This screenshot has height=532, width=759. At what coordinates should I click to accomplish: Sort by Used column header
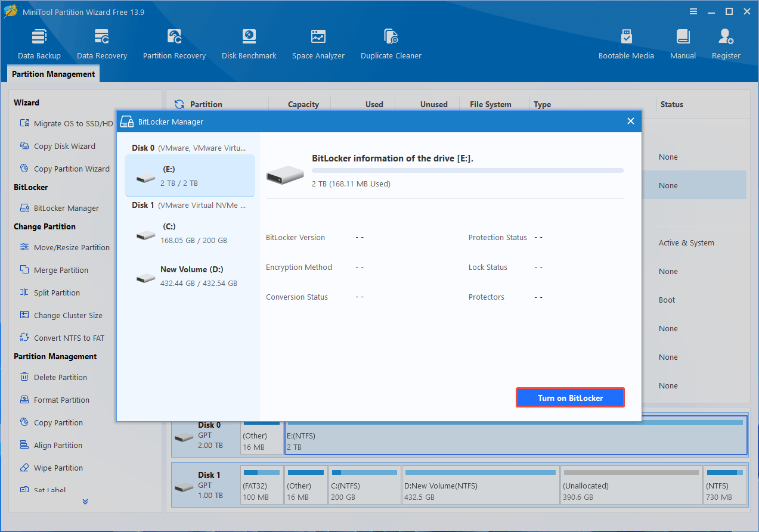pos(374,104)
